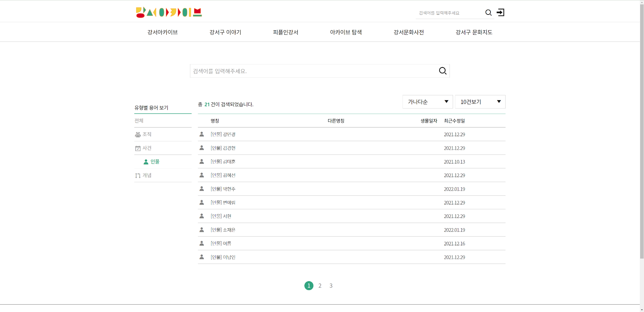Click person icon beside 강민경 row
The height and width of the screenshot is (312, 644).
[x=202, y=134]
